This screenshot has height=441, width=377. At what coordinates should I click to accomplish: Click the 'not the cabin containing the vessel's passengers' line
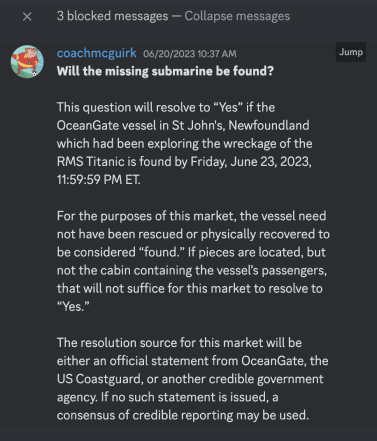[x=192, y=270]
